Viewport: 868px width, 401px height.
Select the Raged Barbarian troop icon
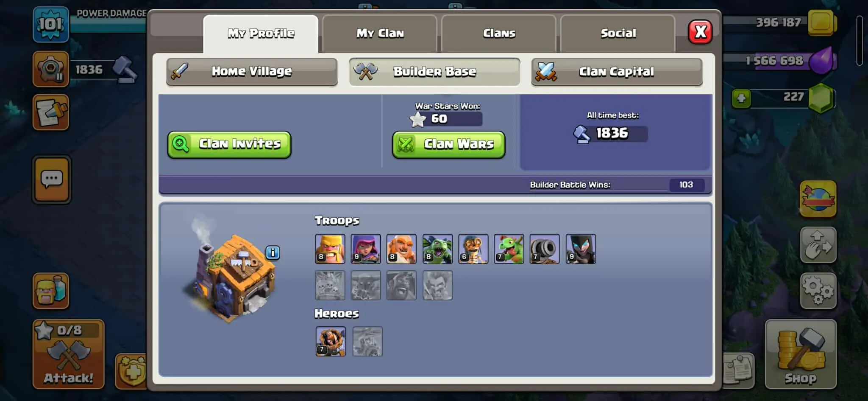tap(330, 249)
